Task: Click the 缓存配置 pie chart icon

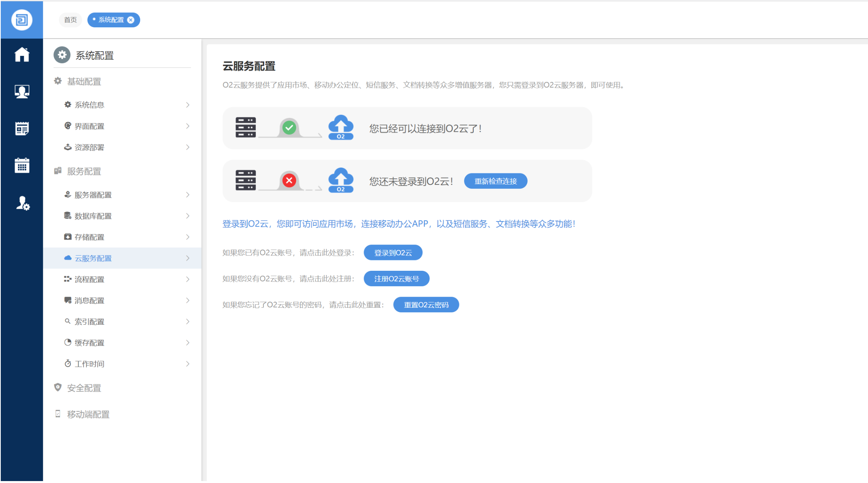Action: pyautogui.click(x=67, y=342)
